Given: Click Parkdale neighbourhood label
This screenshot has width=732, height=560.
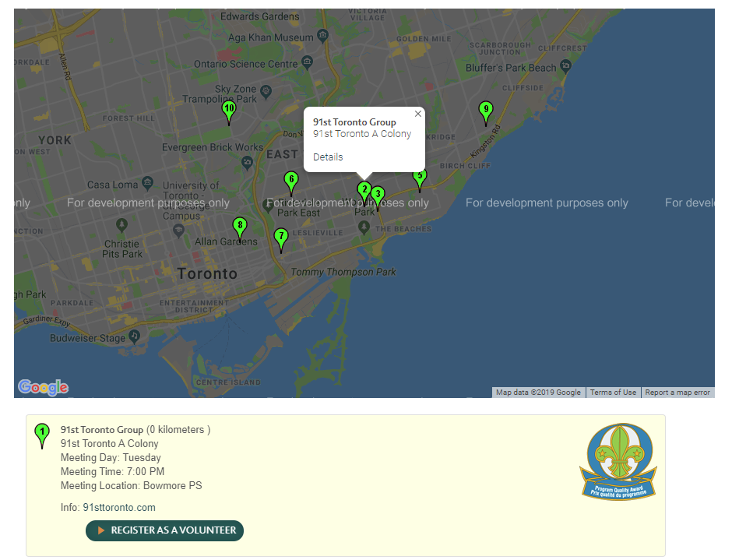Looking at the screenshot, I should click(72, 303).
